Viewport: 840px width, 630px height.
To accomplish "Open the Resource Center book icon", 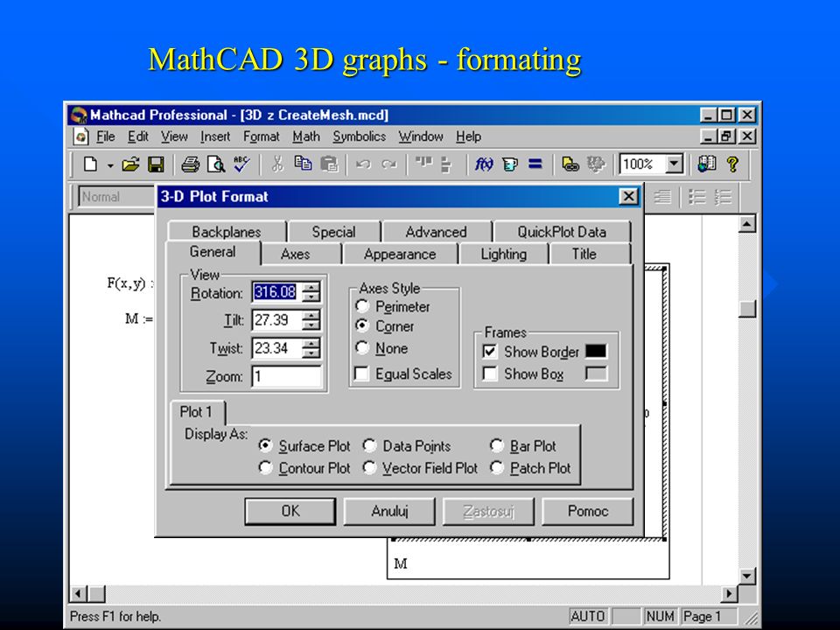I will tap(707, 164).
